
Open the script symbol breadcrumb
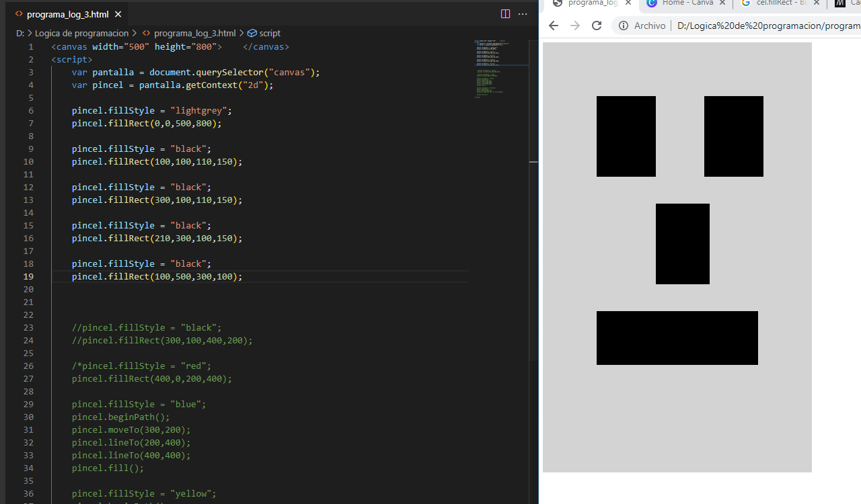point(270,33)
